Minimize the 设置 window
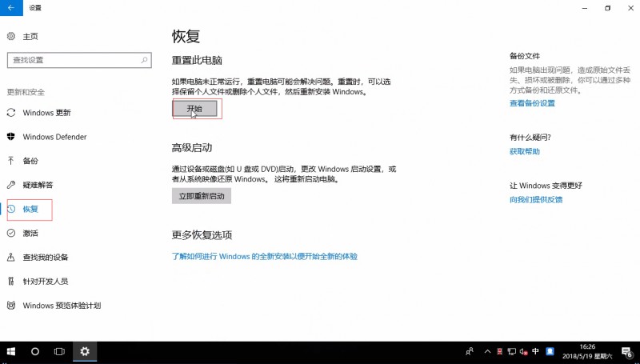This screenshot has height=364, width=640. point(585,8)
